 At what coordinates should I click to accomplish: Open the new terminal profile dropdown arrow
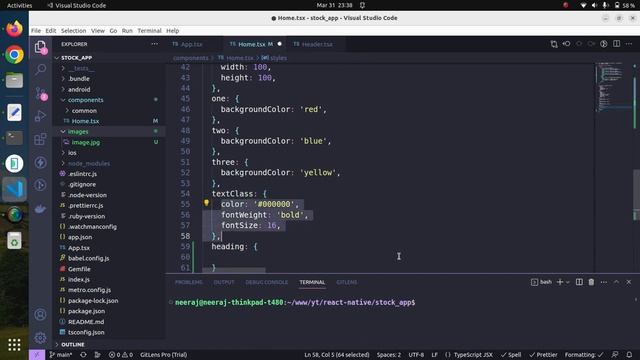point(567,282)
